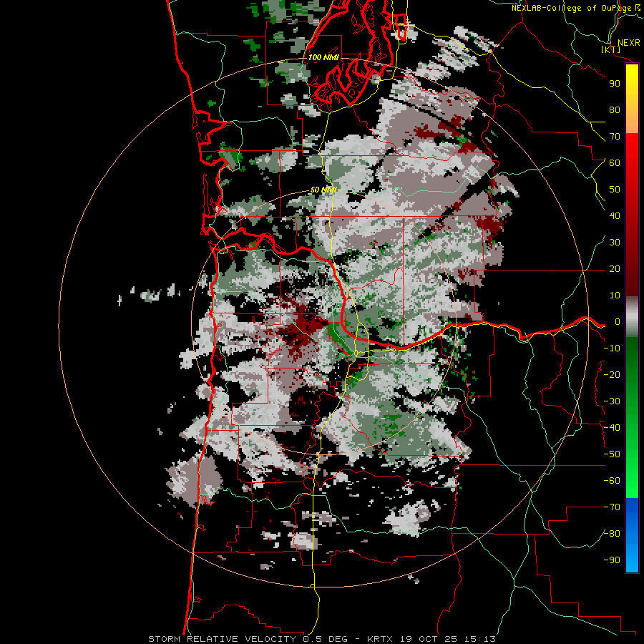Image resolution: width=644 pixels, height=644 pixels.
Task: Click the -30 value on the velocity scale
Action: coord(612,401)
